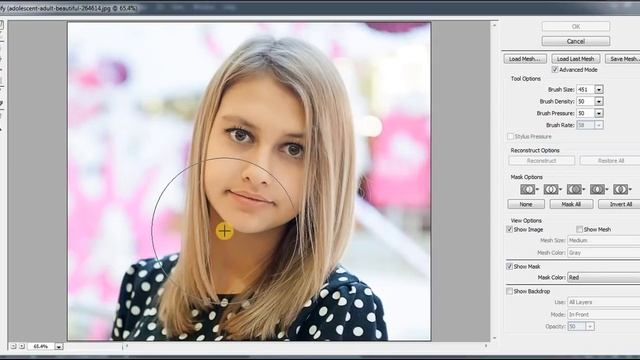640x360 pixels.
Task: Uncheck the Show Mask option
Action: [509, 266]
